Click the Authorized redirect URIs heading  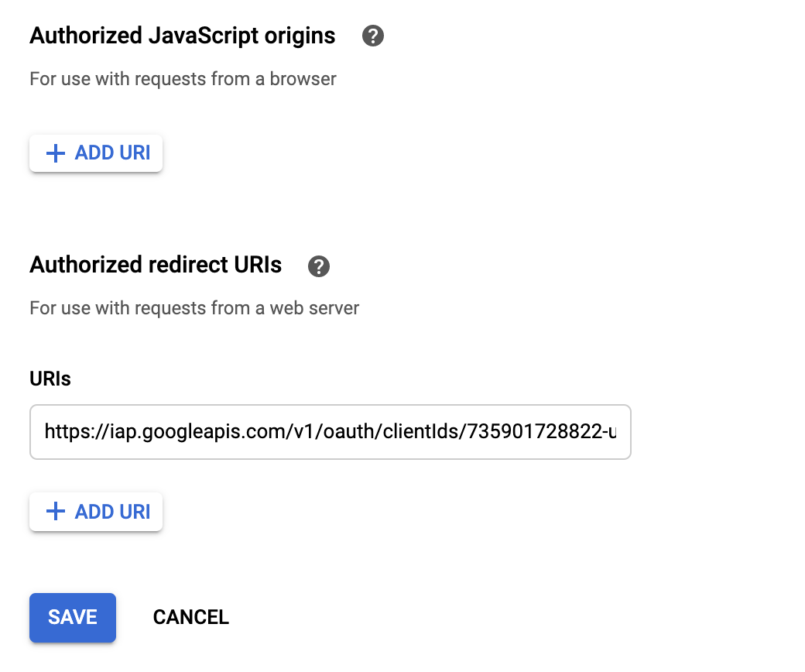pyautogui.click(x=155, y=265)
